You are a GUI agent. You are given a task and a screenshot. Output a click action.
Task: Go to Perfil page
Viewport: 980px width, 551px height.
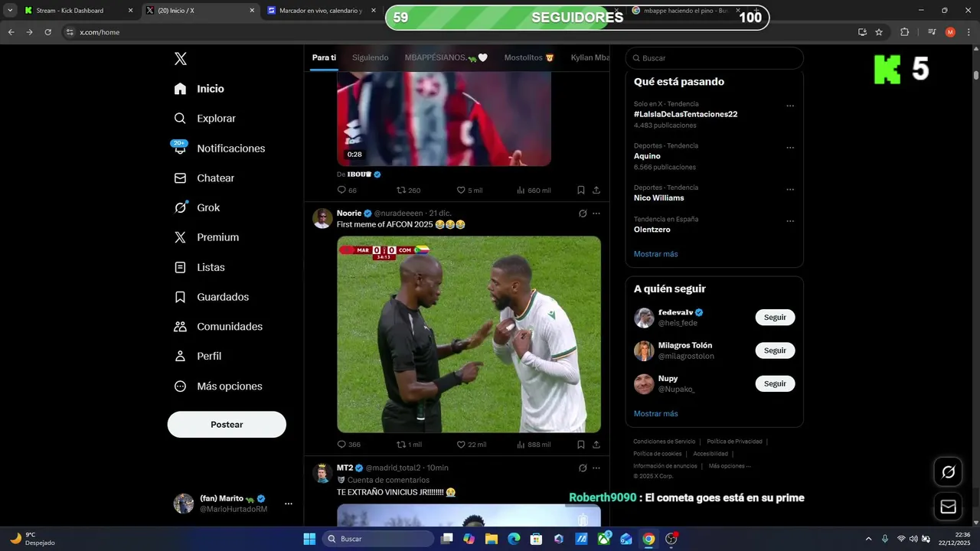[x=198, y=357]
